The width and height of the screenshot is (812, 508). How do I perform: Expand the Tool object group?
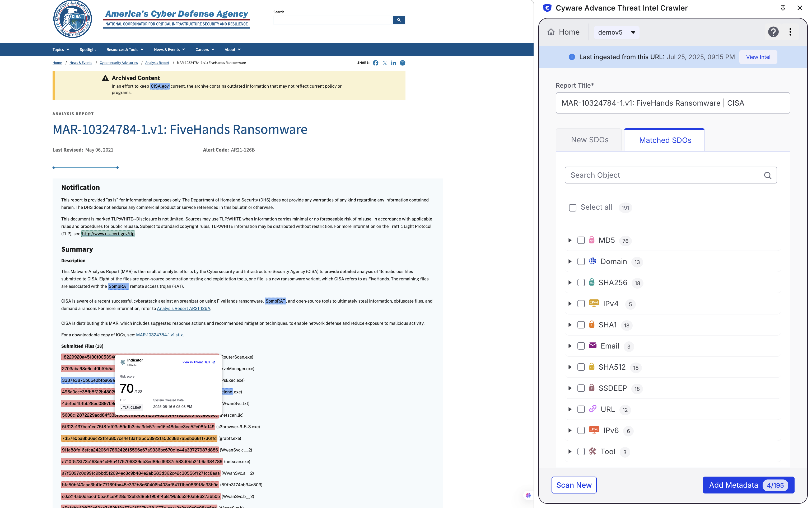570,451
